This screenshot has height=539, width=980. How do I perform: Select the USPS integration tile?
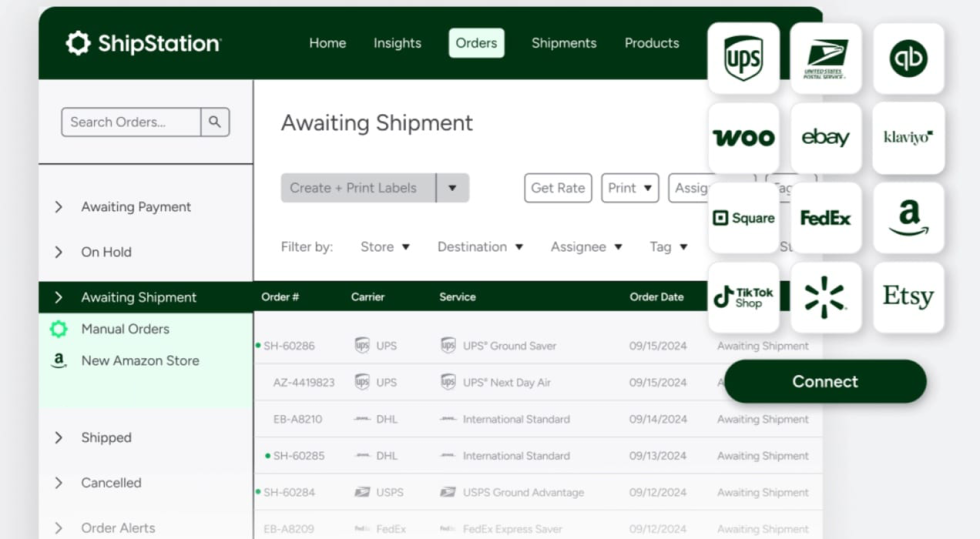pyautogui.click(x=826, y=58)
